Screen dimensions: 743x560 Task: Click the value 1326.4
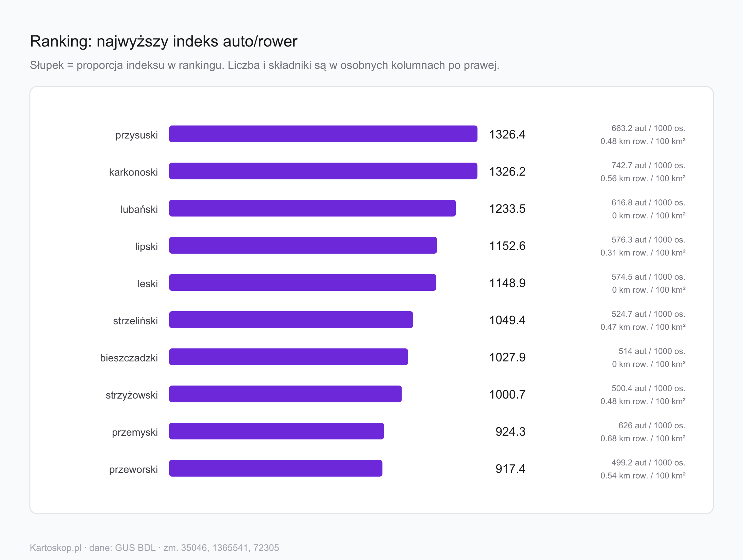click(x=507, y=134)
